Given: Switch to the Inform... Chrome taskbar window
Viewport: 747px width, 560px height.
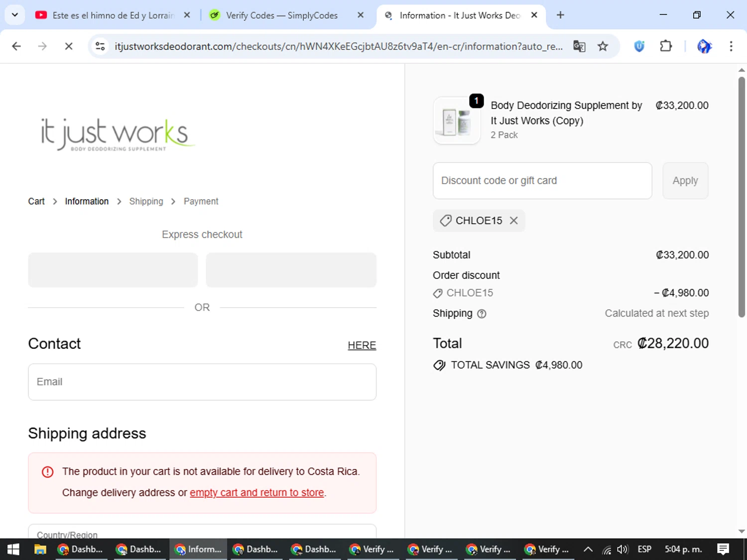Looking at the screenshot, I should (198, 549).
